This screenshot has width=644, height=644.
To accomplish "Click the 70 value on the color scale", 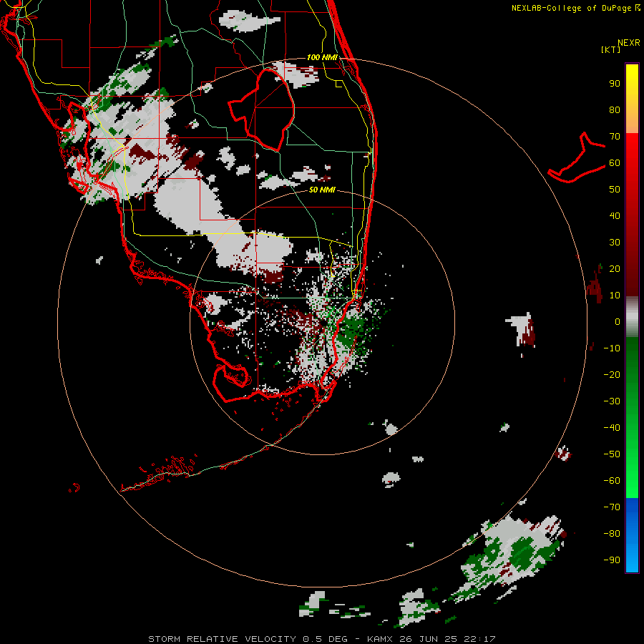I will click(x=615, y=137).
